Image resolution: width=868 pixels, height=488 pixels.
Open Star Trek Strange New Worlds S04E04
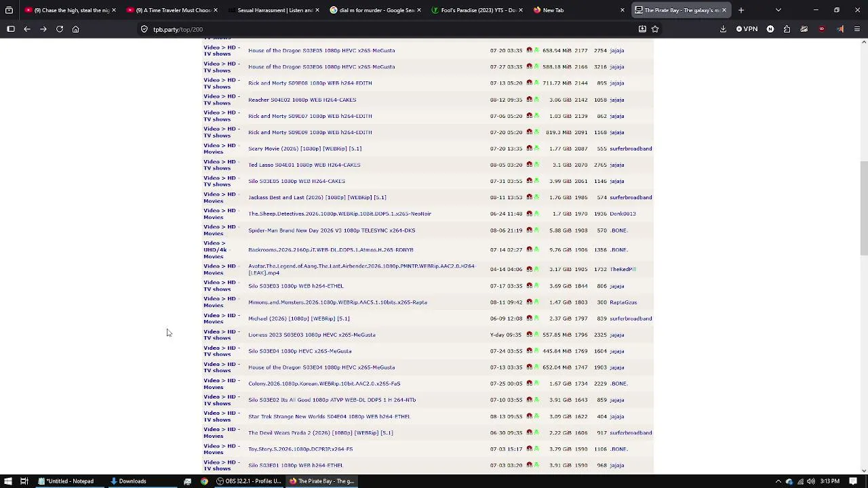click(x=329, y=416)
